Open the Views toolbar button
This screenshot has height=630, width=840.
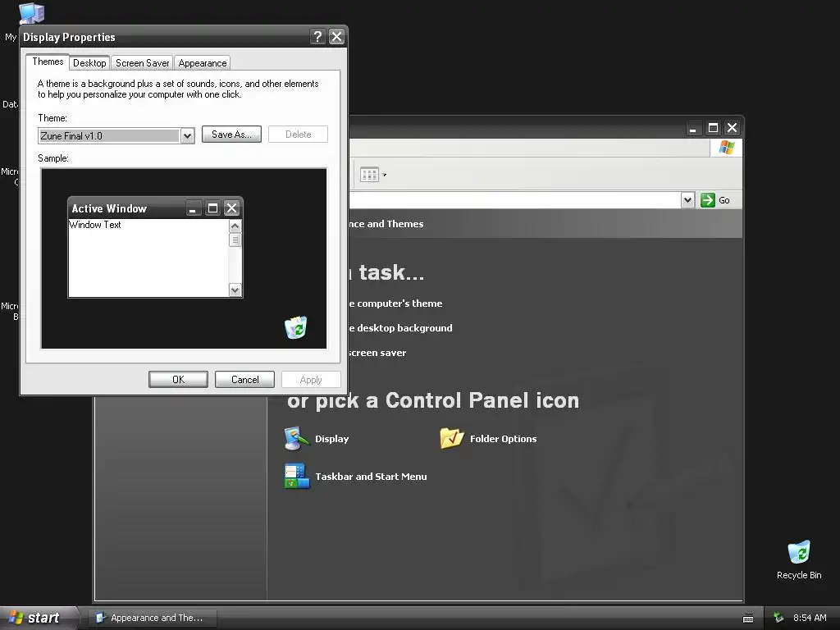(x=370, y=175)
